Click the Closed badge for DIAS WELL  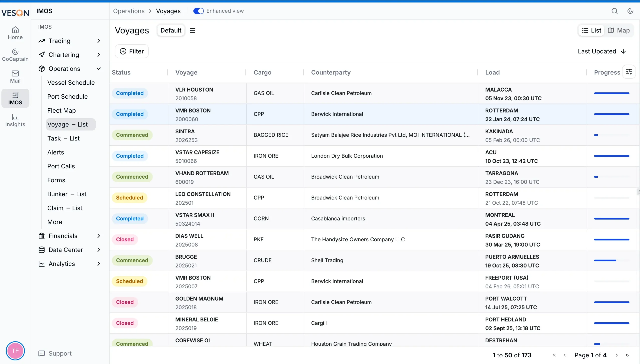tap(125, 239)
